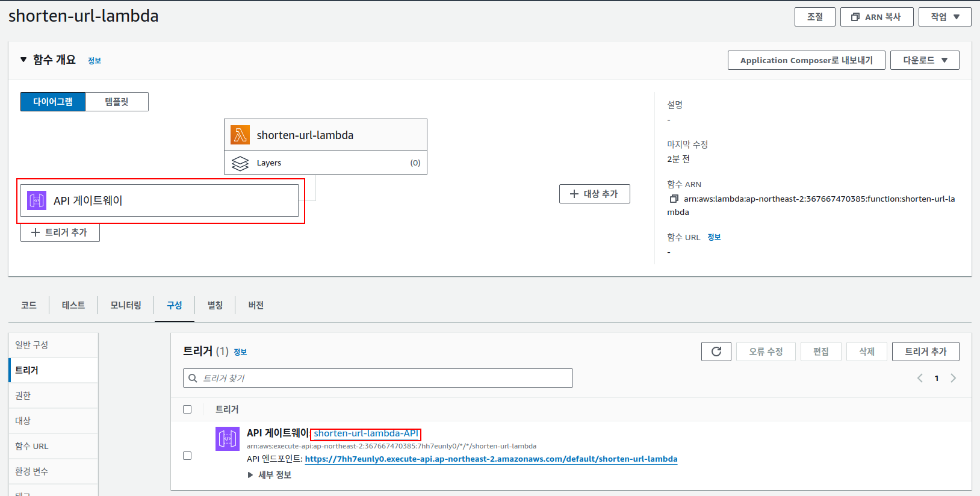Image resolution: width=980 pixels, height=496 pixels.
Task: Switch to the 코드 tab
Action: pyautogui.click(x=29, y=305)
